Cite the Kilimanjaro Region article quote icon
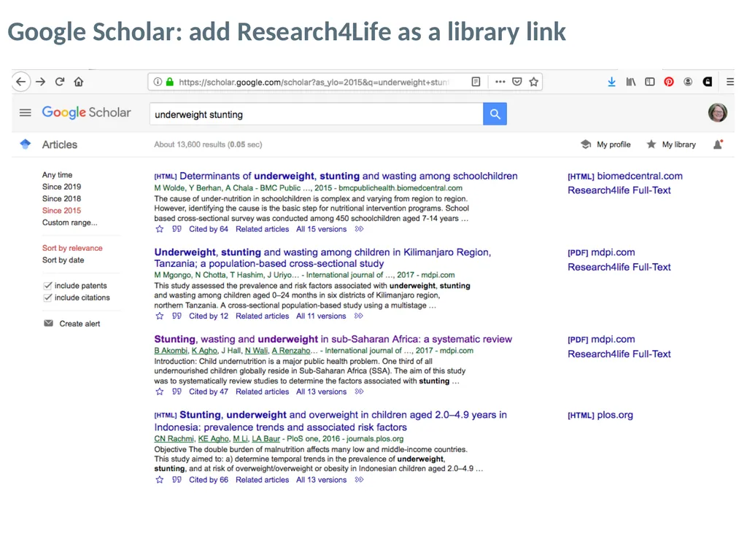The width and height of the screenshot is (747, 560). [x=177, y=316]
